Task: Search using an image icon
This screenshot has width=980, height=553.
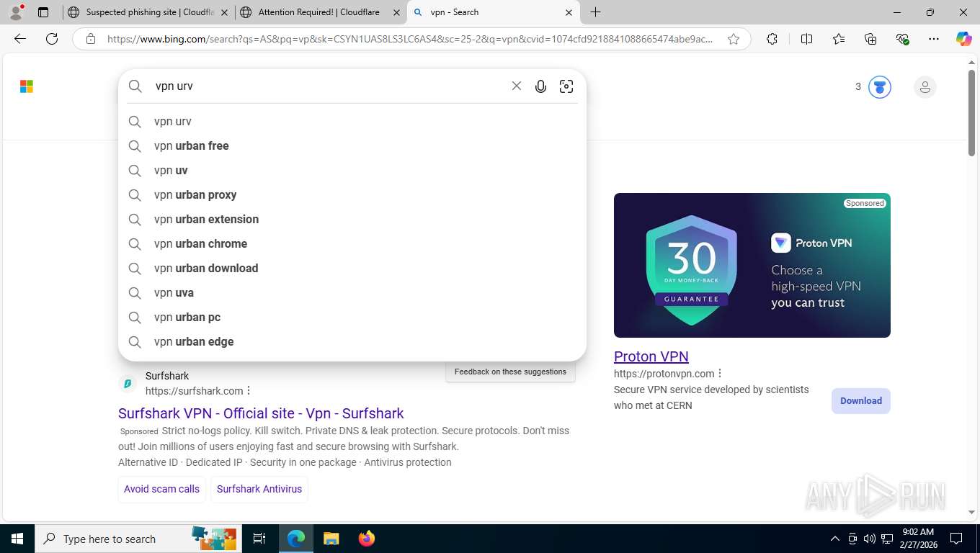Action: 566,86
